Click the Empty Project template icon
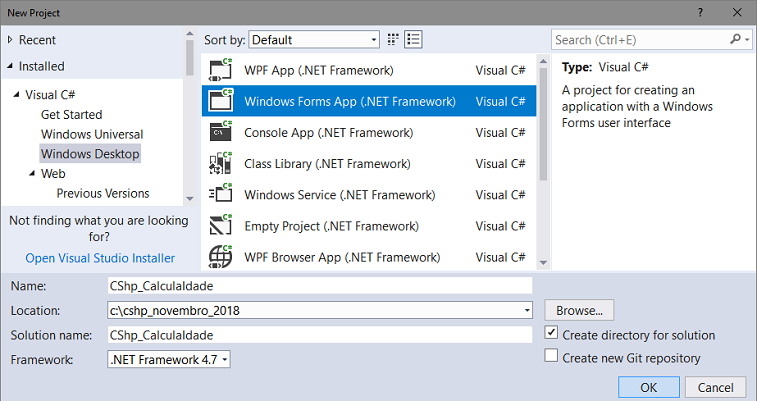 (x=221, y=225)
